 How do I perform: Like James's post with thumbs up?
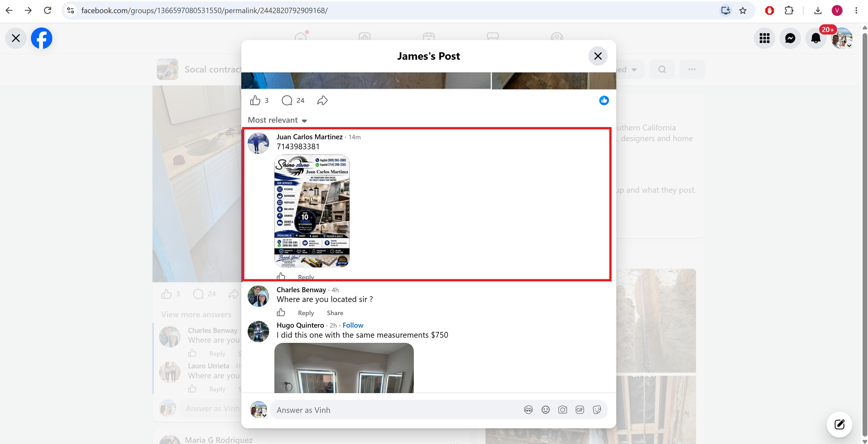coord(255,100)
